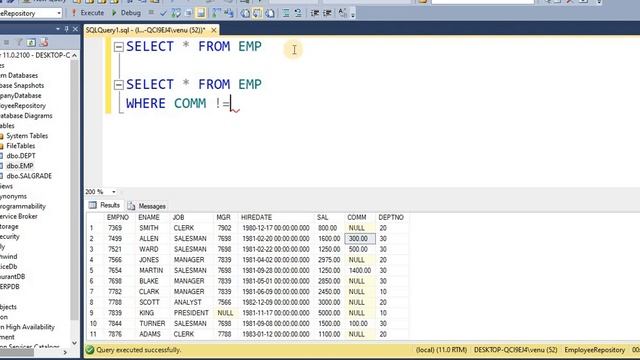Select row header number 11

(x=95, y=334)
